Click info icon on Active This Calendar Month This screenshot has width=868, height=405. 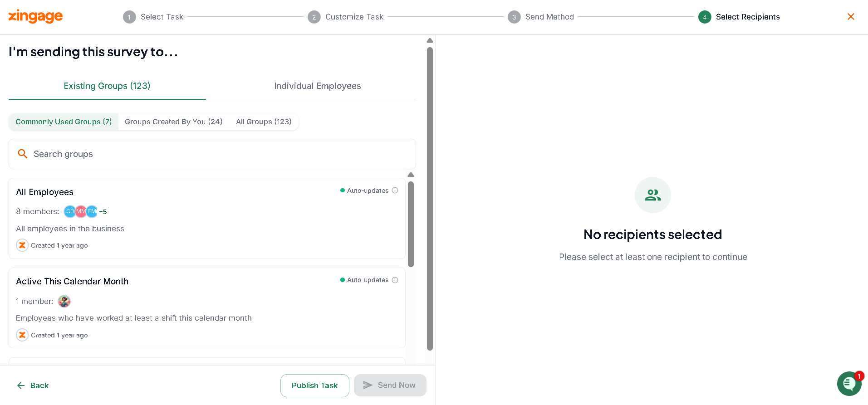(395, 280)
